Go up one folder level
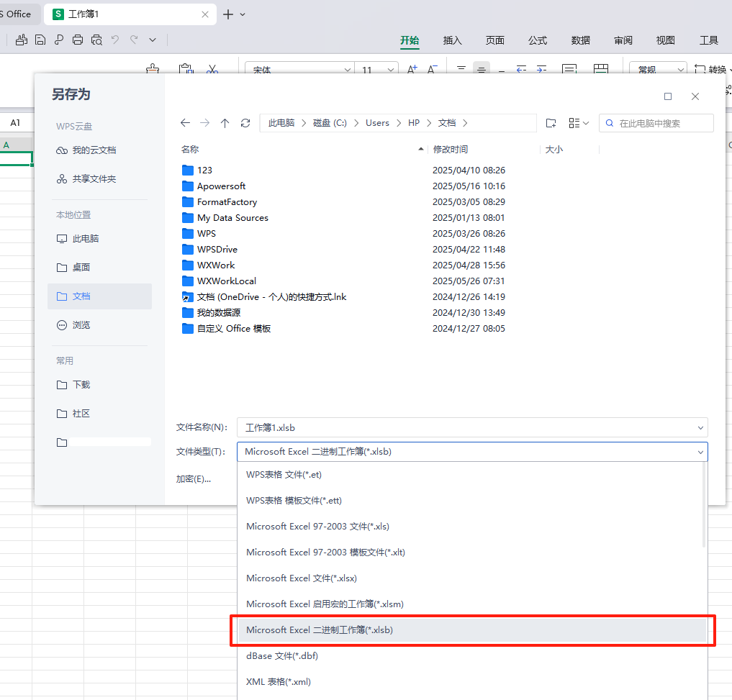Image resolution: width=732 pixels, height=700 pixels. tap(225, 123)
